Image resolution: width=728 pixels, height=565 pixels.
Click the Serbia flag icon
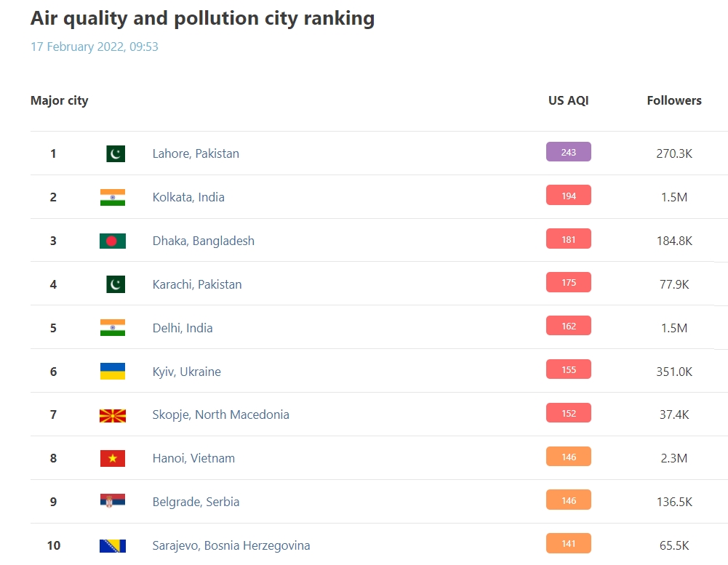point(112,500)
